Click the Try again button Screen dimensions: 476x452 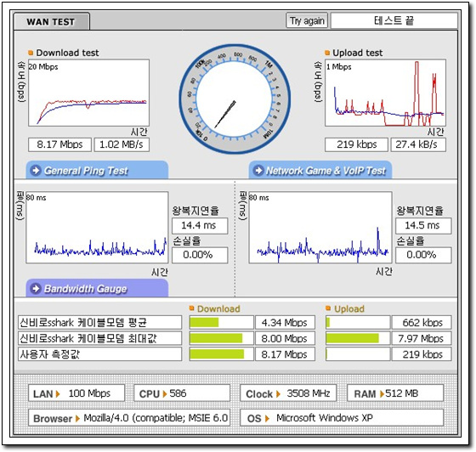(307, 21)
